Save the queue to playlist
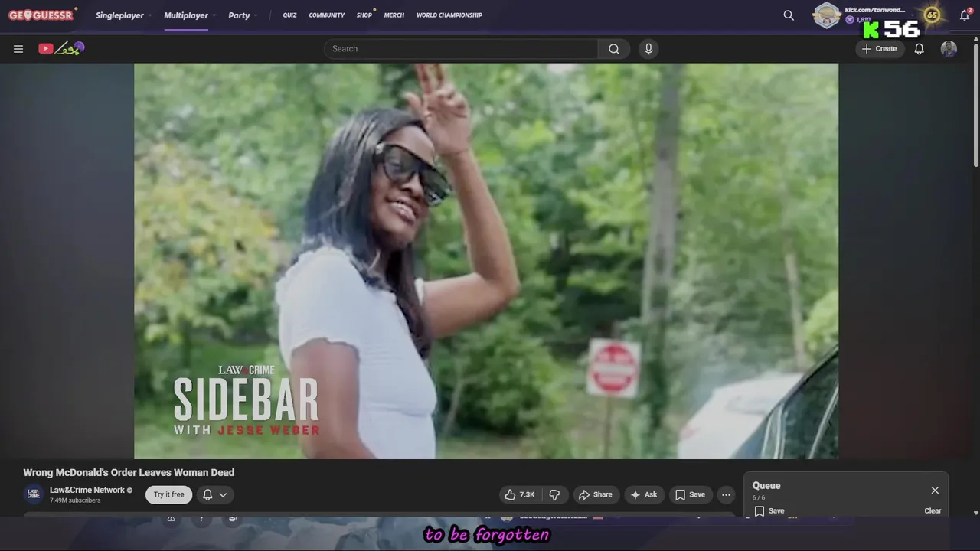The image size is (980, 551). tap(769, 510)
